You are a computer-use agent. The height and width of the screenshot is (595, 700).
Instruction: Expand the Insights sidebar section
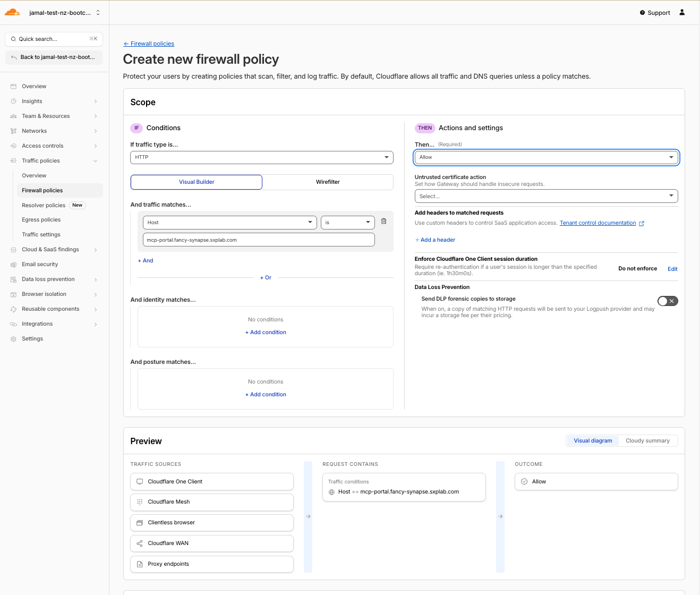click(96, 101)
